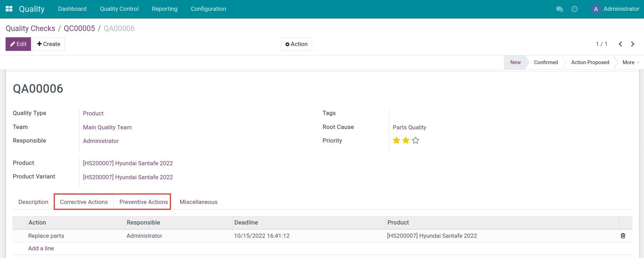
Task: Click the Edit button
Action: 18,44
